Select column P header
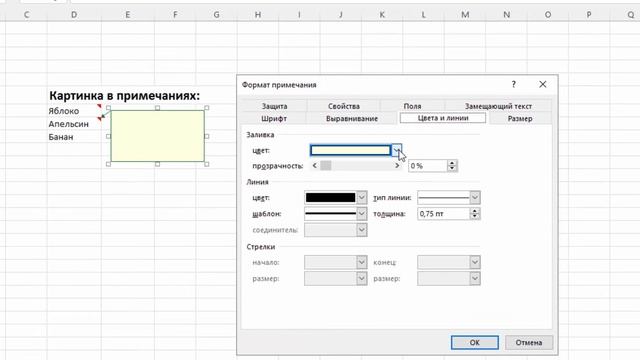The image size is (640, 360). [x=589, y=15]
